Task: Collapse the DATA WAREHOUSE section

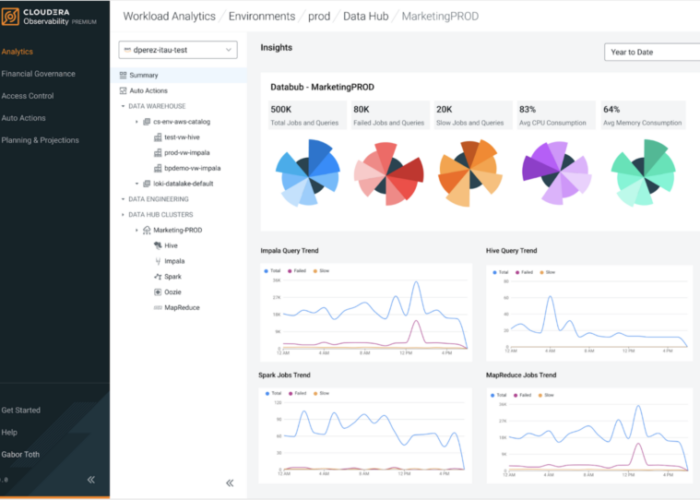Action: tap(123, 106)
